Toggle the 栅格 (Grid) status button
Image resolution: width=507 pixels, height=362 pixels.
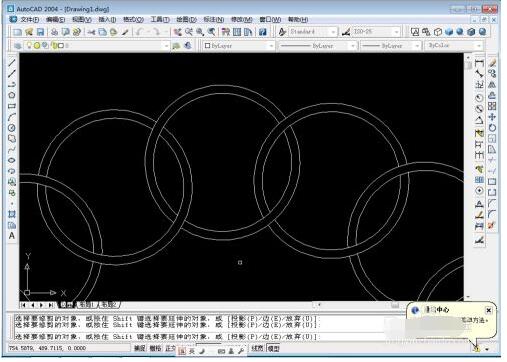(155, 348)
